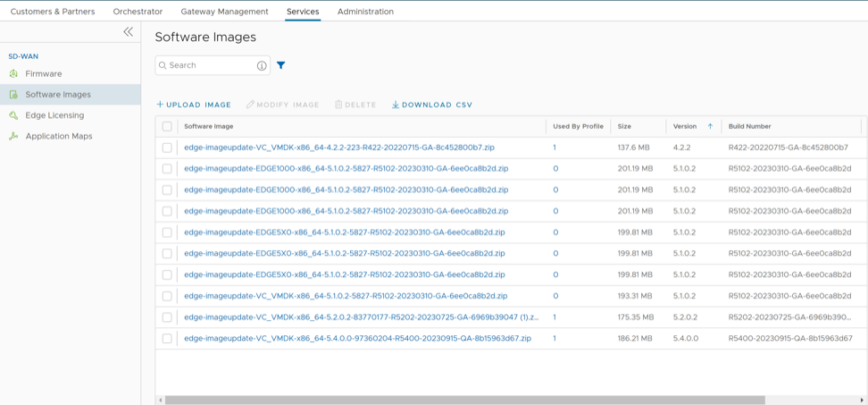Click the Upload Image plus icon
The width and height of the screenshot is (868, 405).
pos(160,105)
